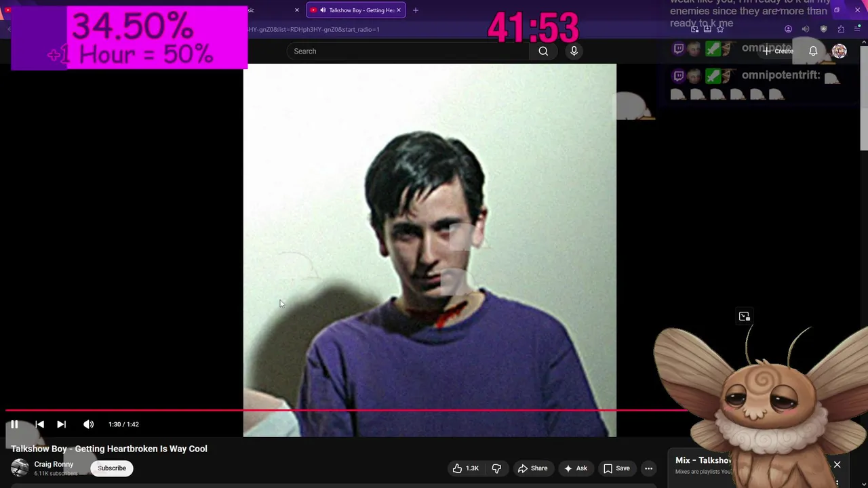Toggle the browser media sound icon

tap(806, 29)
